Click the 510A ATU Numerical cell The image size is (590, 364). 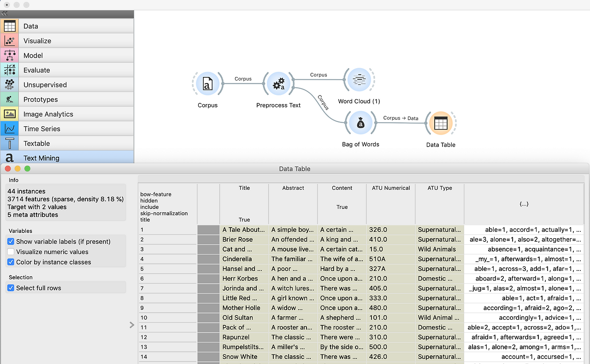coord(391,259)
